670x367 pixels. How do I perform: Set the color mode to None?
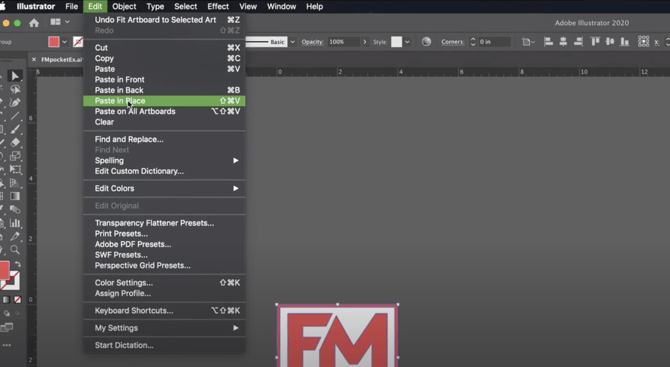(x=18, y=300)
